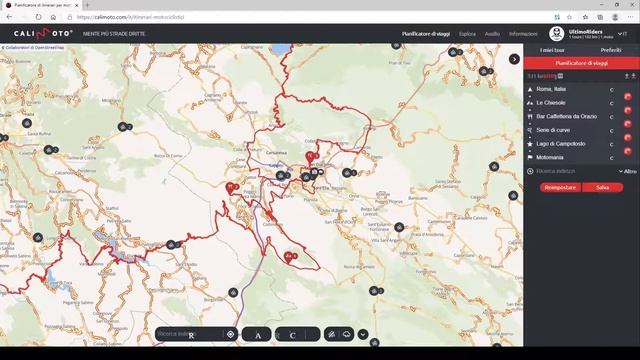640x360 pixels.
Task: Open the Informazioni menu item
Action: (x=523, y=34)
